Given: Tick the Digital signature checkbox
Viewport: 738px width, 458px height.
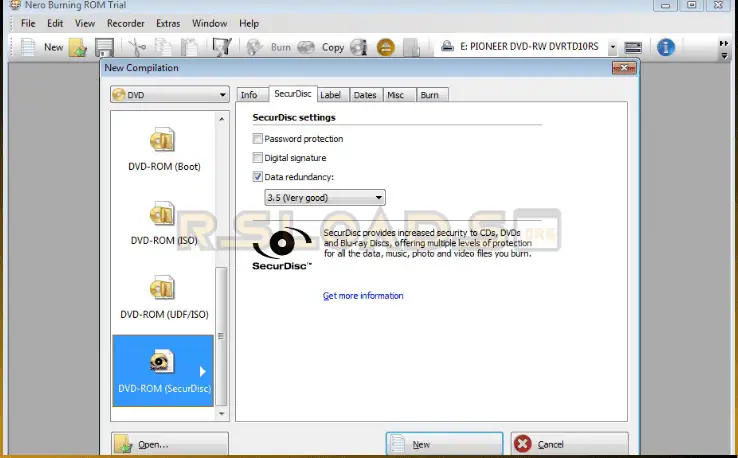Looking at the screenshot, I should click(x=258, y=158).
